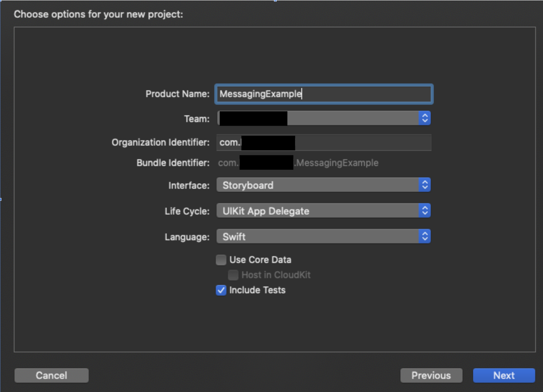Click the "Language:" label text
543x392 pixels.
point(187,237)
